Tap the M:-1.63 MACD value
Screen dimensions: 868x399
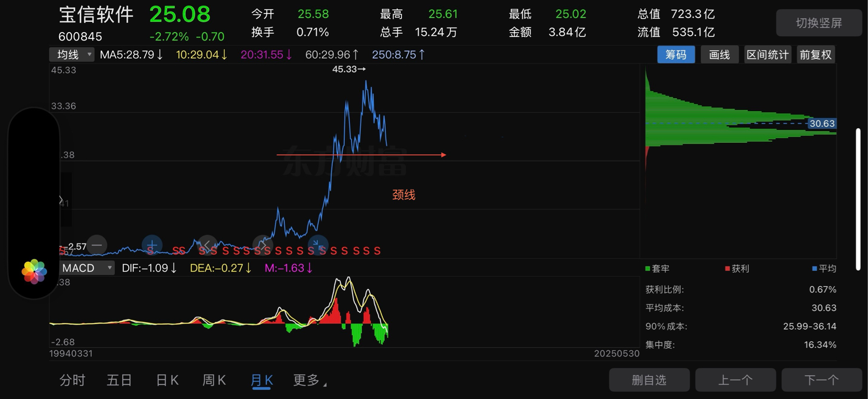pyautogui.click(x=289, y=268)
